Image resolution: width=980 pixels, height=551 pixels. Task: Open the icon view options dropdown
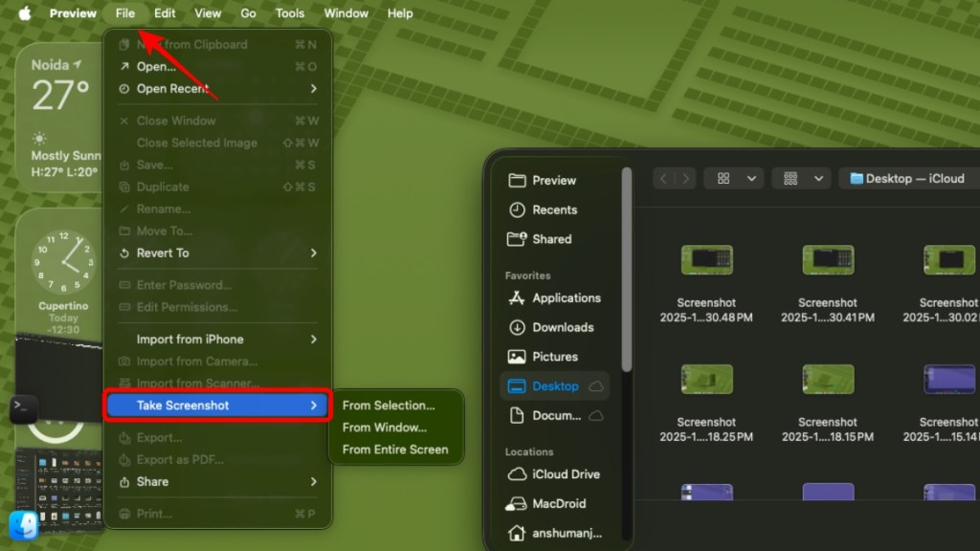pos(733,178)
